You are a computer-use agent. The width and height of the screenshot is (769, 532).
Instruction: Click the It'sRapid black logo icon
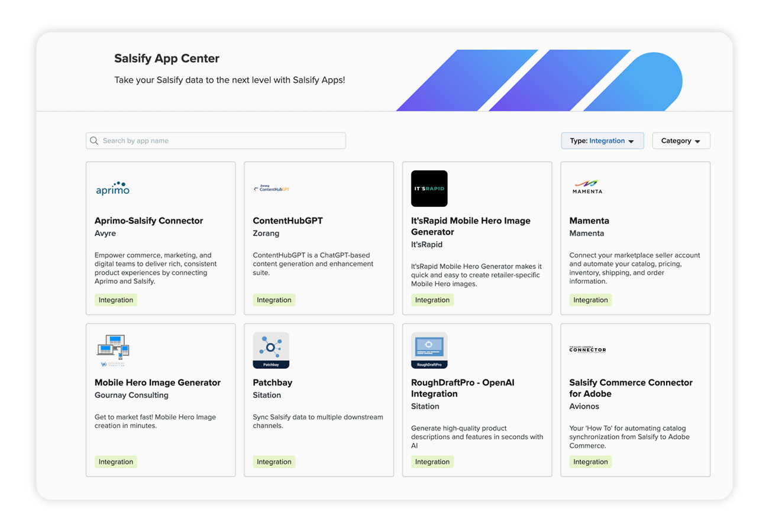[x=429, y=189]
